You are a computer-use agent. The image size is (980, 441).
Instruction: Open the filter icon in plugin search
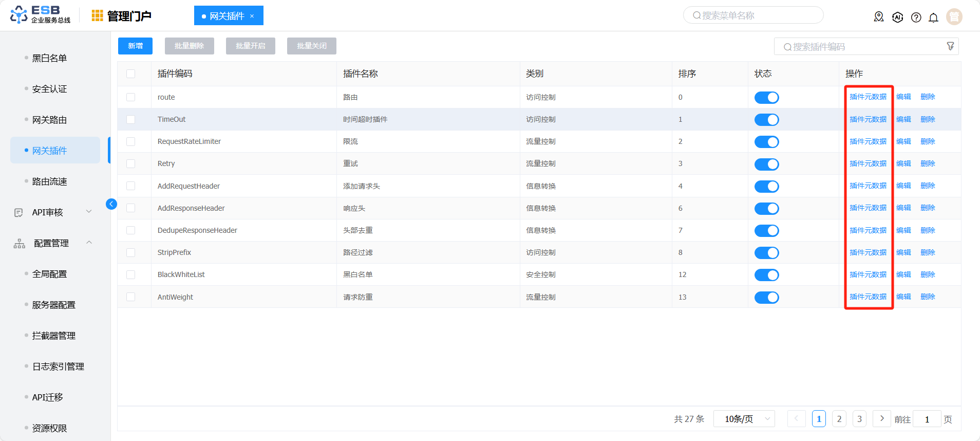coord(950,46)
